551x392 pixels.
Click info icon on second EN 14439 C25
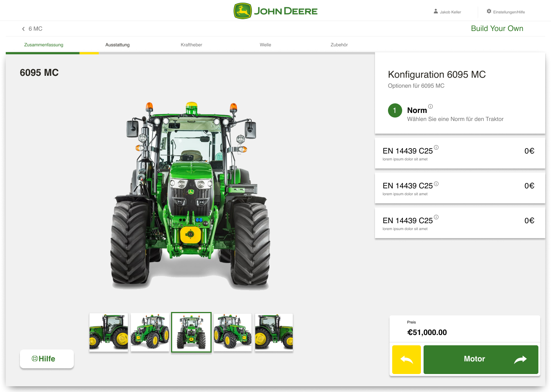[436, 184]
